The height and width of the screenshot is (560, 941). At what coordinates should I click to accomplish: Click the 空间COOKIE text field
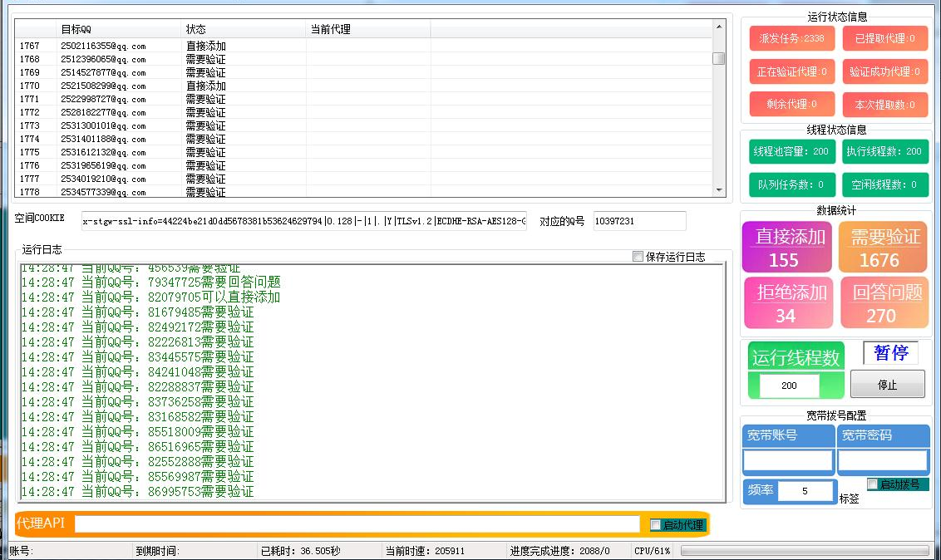[x=304, y=221]
